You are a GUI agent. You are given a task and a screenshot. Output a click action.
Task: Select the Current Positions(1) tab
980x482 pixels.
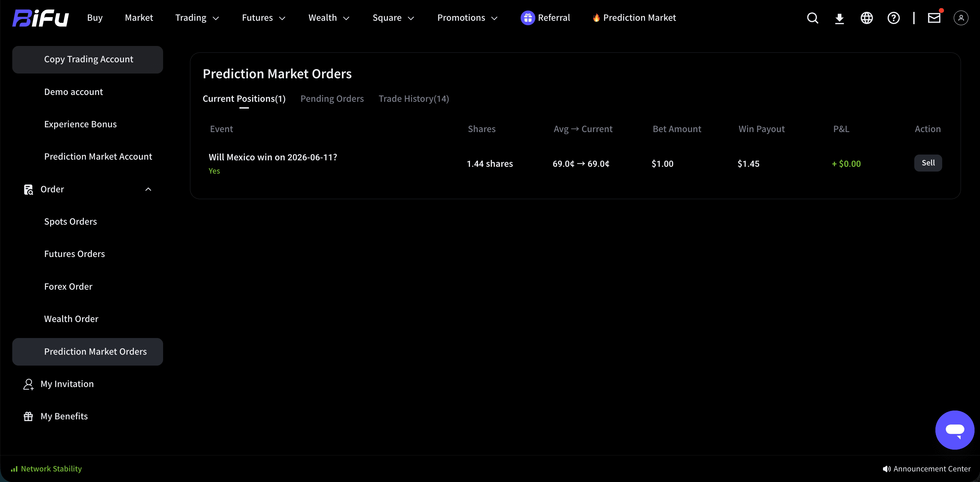[x=244, y=99]
